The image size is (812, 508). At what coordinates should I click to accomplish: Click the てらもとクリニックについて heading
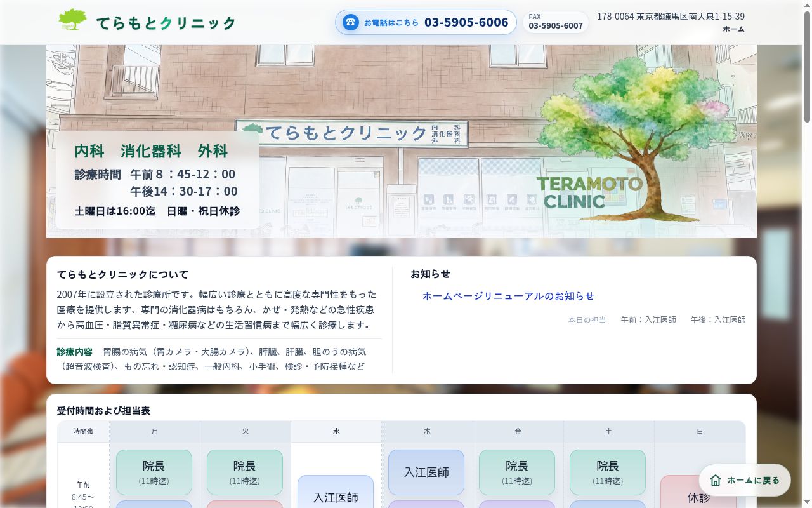(122, 274)
